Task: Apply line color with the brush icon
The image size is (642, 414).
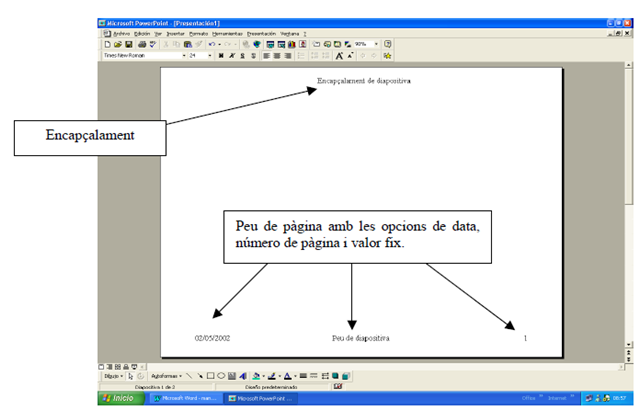Action: [x=271, y=376]
